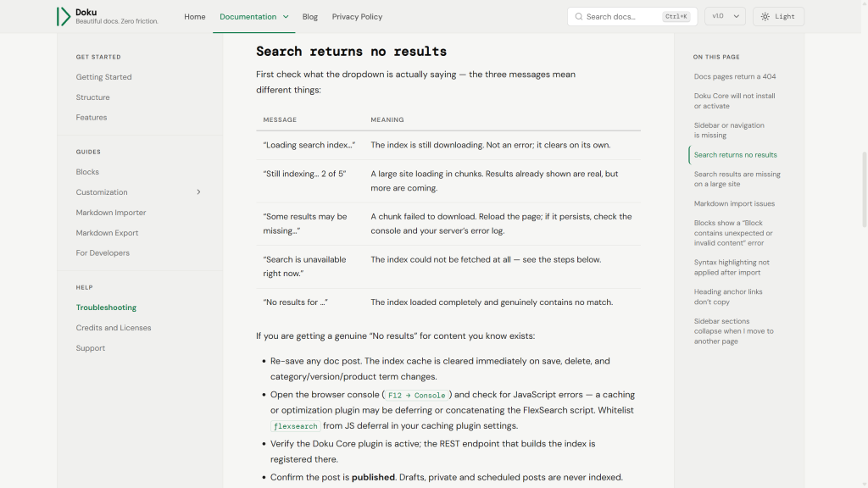Toggle the Light theme button
The width and height of the screenshot is (868, 488).
pos(778,17)
